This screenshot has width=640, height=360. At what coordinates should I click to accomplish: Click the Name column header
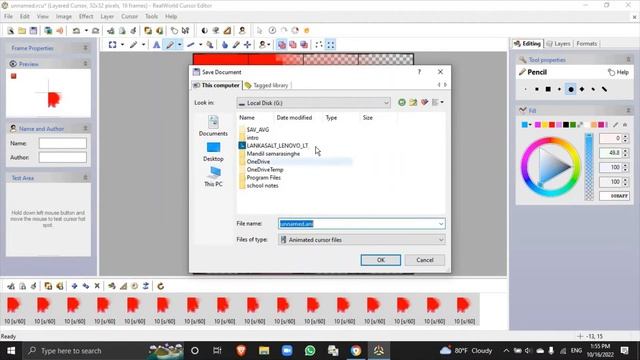247,118
